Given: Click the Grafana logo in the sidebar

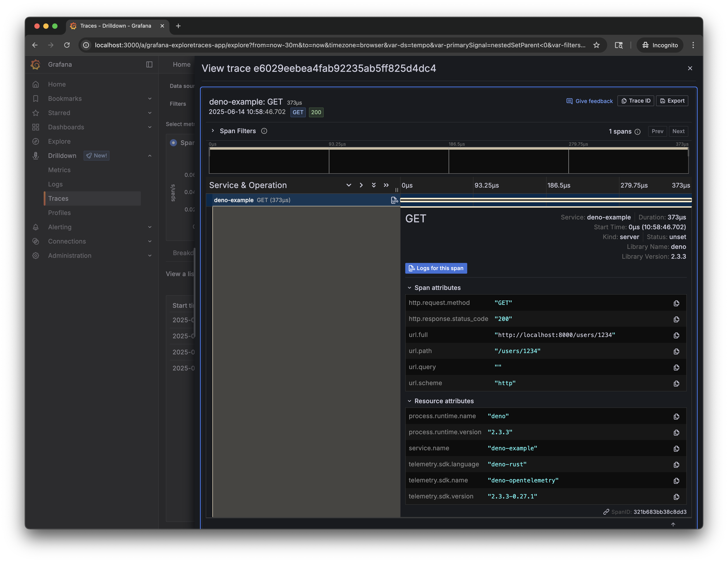Looking at the screenshot, I should click(36, 64).
